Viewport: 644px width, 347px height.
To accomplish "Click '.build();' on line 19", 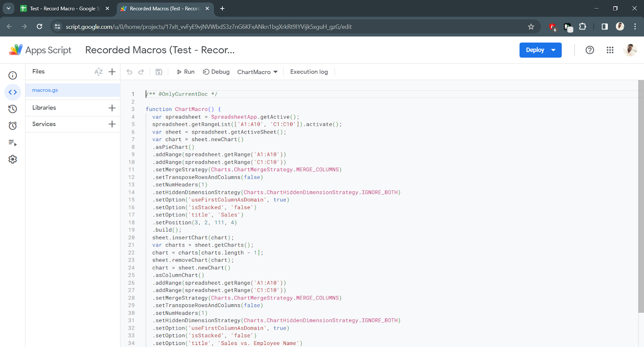I will pyautogui.click(x=167, y=230).
